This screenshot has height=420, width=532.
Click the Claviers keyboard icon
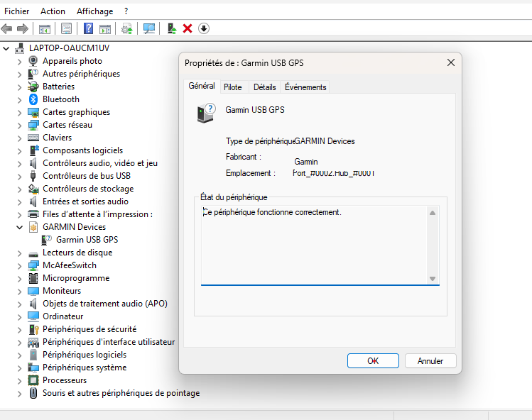click(33, 138)
